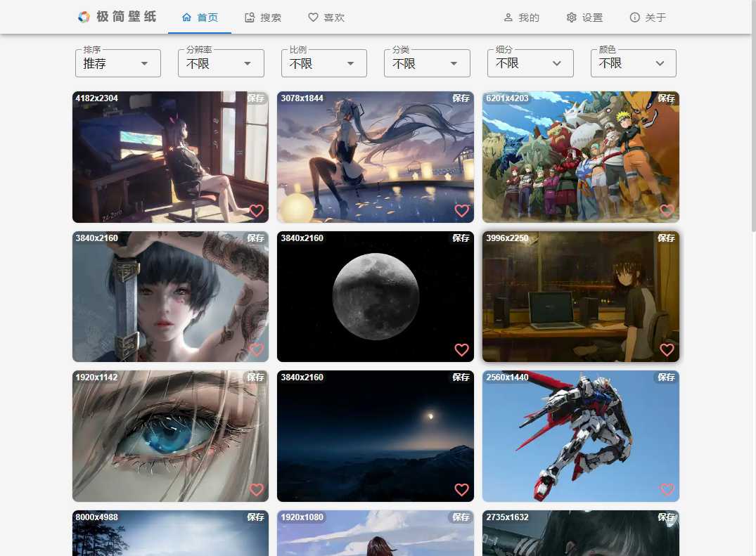Open the 关于 about page
756x556 pixels.
point(648,18)
